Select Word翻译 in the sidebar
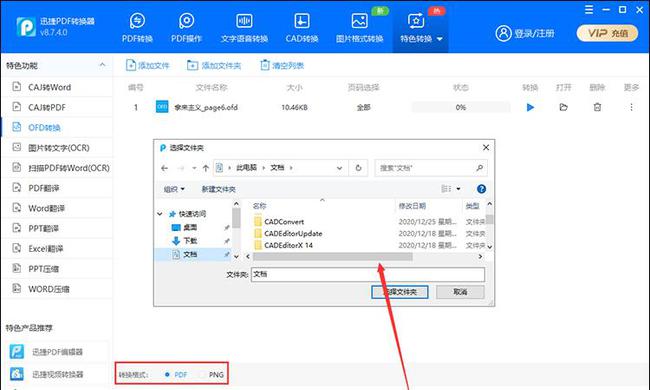Screen dimensions: 650x390 (57, 208)
